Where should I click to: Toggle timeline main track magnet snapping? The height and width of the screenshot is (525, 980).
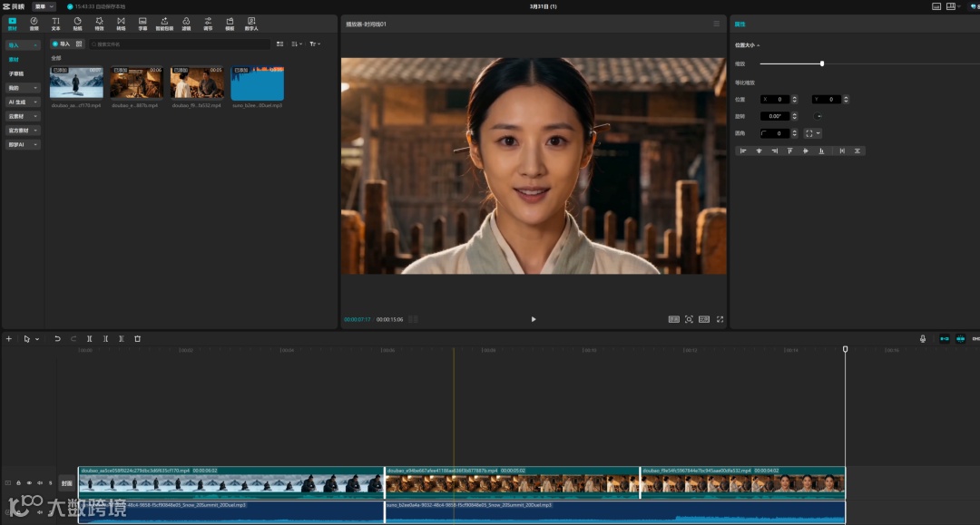944,338
